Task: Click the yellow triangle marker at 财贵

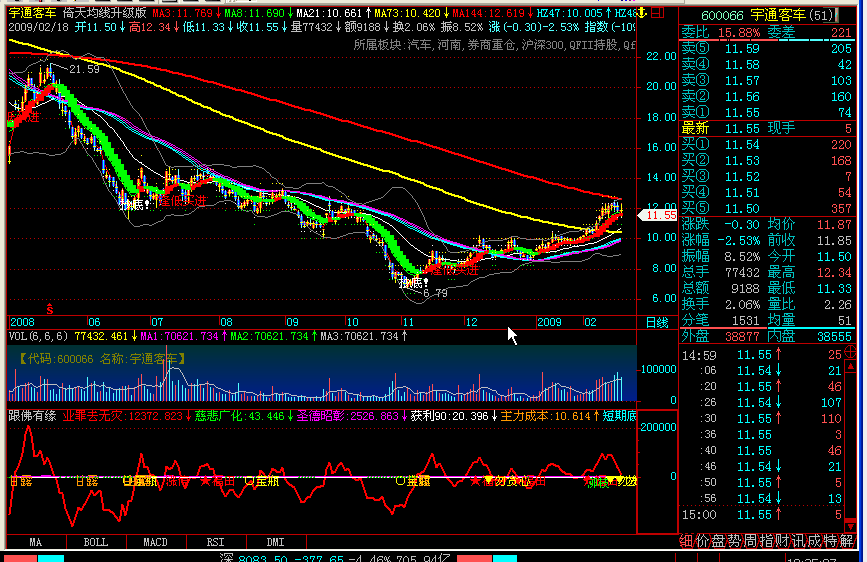Action: click(488, 480)
